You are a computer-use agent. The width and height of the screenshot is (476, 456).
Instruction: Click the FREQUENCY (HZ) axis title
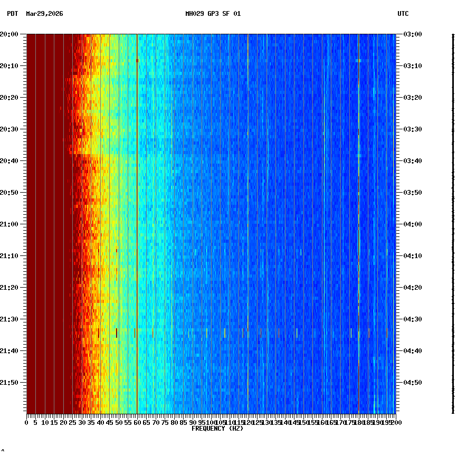pyautogui.click(x=217, y=429)
